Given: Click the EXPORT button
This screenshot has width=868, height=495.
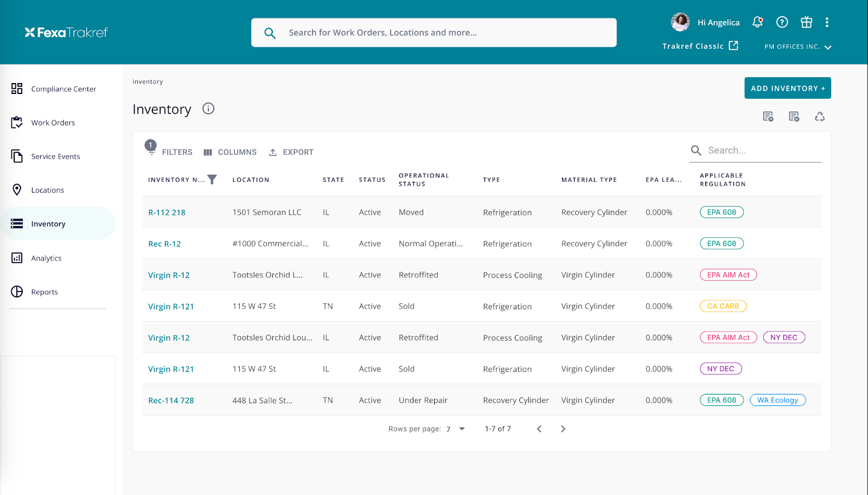Looking at the screenshot, I should click(291, 152).
